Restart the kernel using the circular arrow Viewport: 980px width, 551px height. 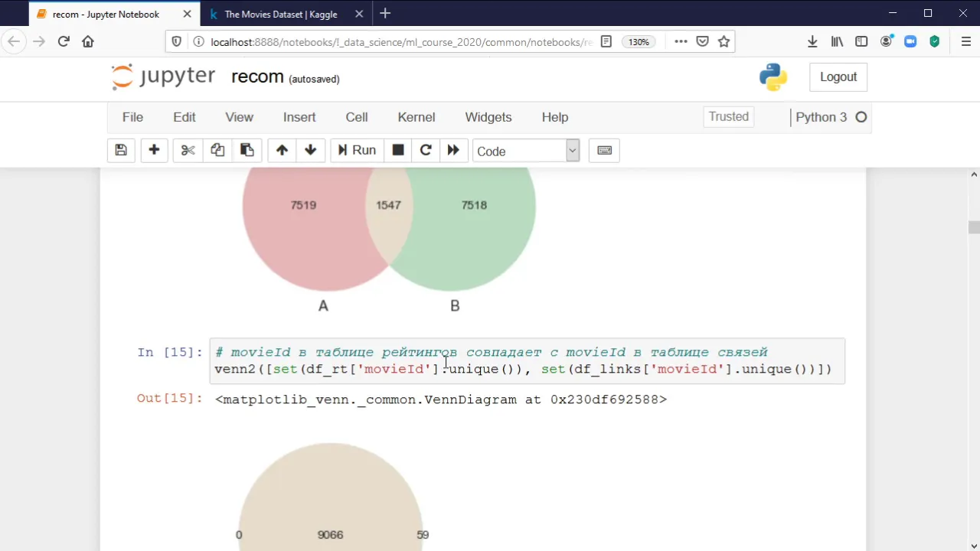point(426,151)
